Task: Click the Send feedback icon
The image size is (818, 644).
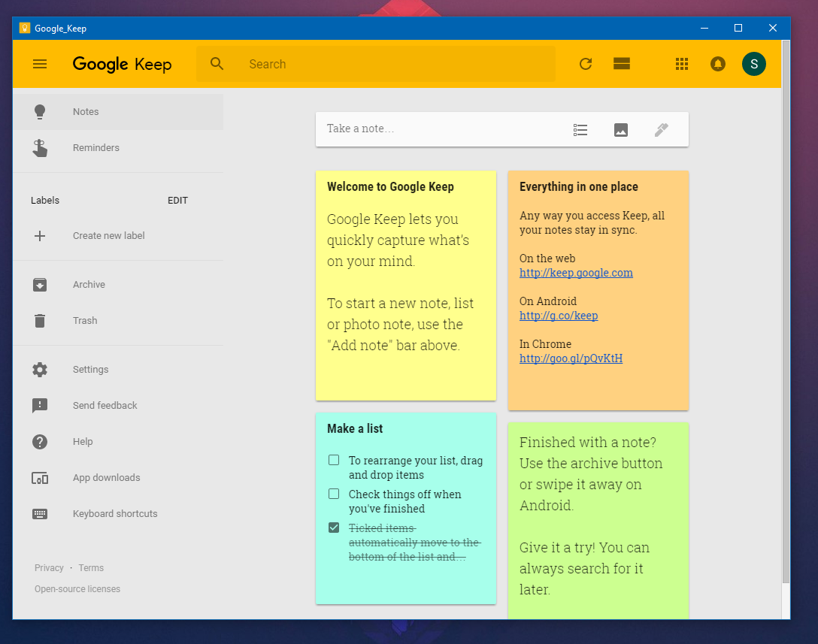Action: [40, 406]
